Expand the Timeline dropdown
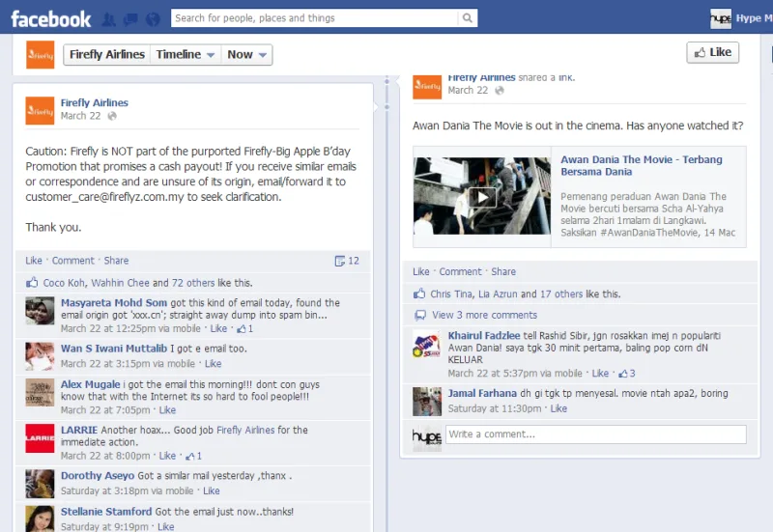 185,55
